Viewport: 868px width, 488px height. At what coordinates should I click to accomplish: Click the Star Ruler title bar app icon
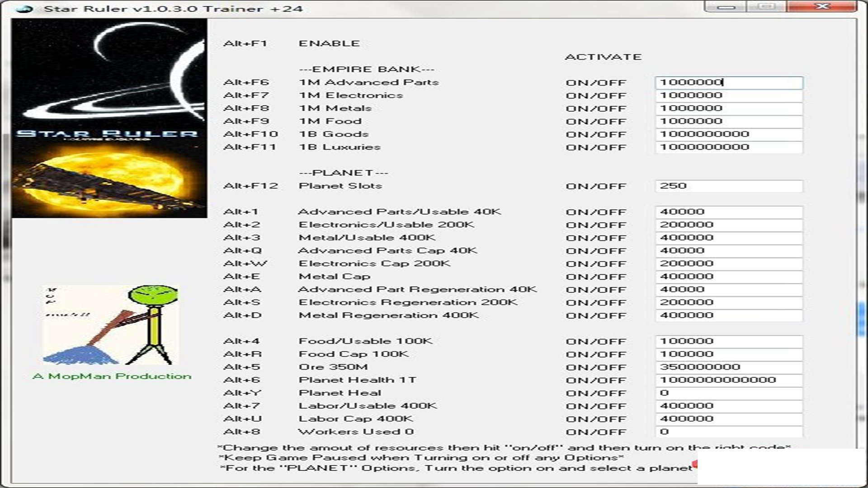(x=25, y=9)
